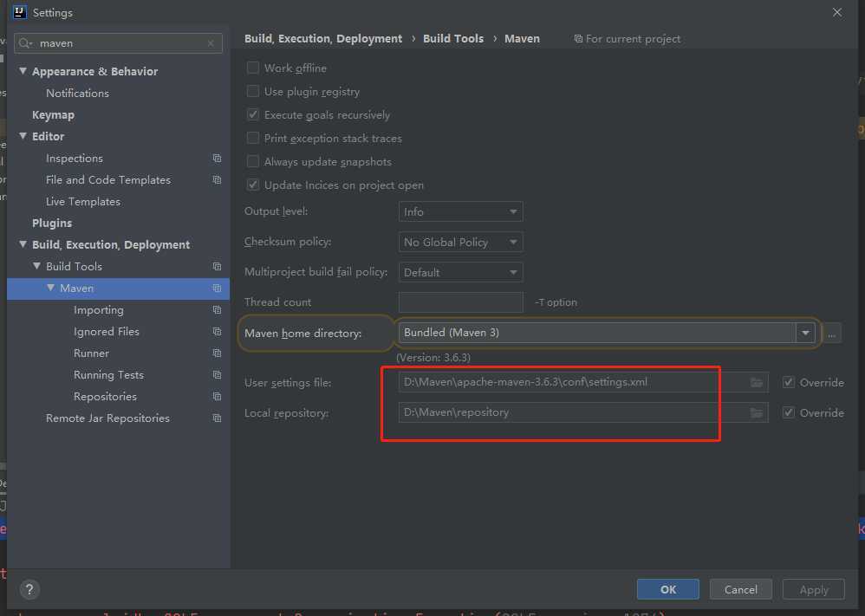This screenshot has width=865, height=616.
Task: Close the Settings dialog with the X
Action: [x=837, y=12]
